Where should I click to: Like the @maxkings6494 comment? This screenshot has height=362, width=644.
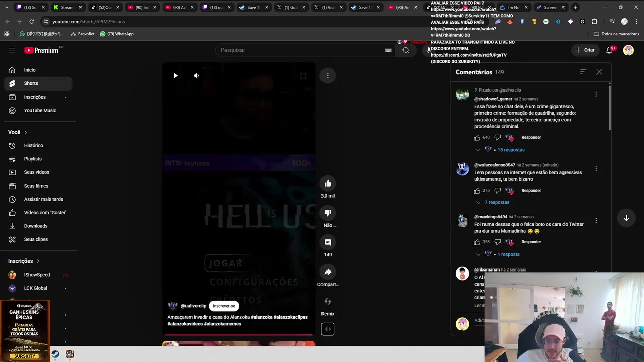477,242
